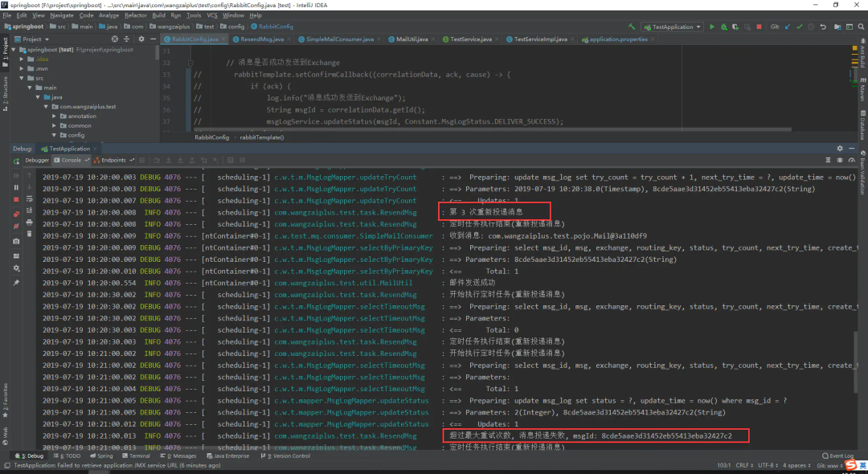Image resolution: width=868 pixels, height=474 pixels.
Task: Open the Spring tool window
Action: click(x=101, y=456)
